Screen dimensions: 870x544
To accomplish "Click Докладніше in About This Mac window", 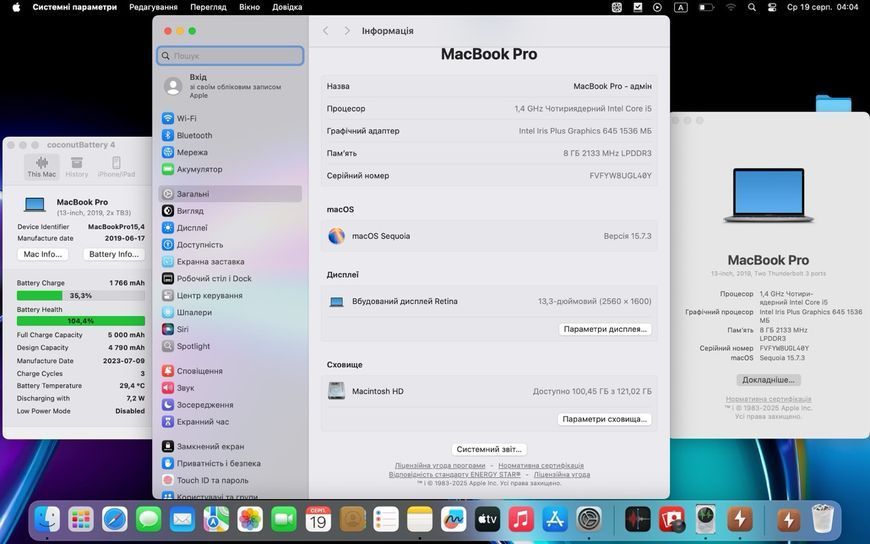I will point(768,380).
